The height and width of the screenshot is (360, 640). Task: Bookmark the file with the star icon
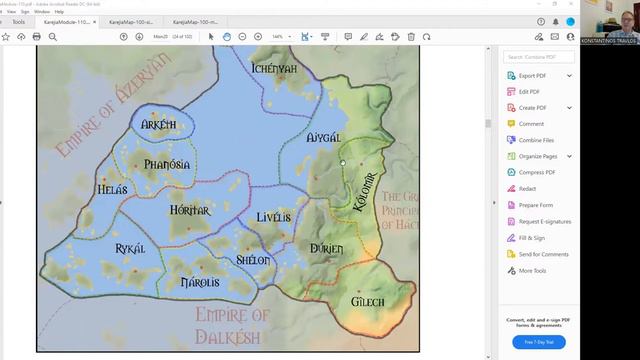[6, 37]
